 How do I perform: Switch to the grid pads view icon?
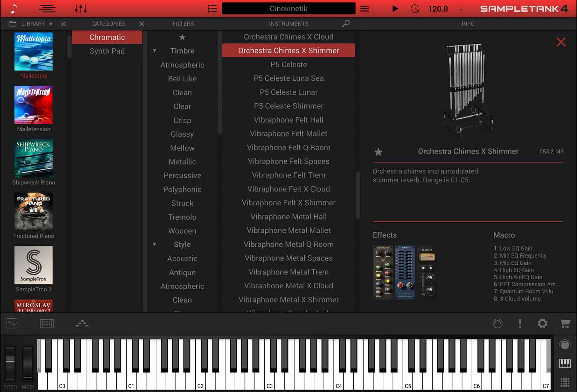tap(565, 382)
